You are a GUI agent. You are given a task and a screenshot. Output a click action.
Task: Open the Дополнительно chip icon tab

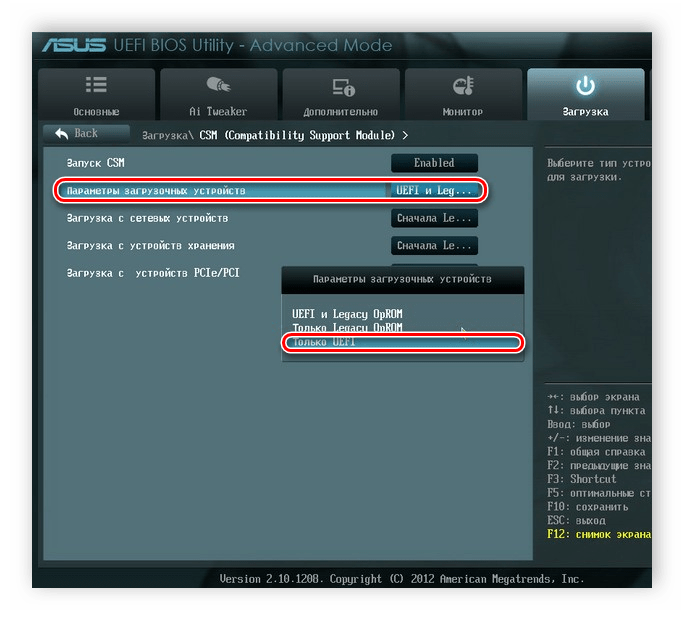[343, 87]
